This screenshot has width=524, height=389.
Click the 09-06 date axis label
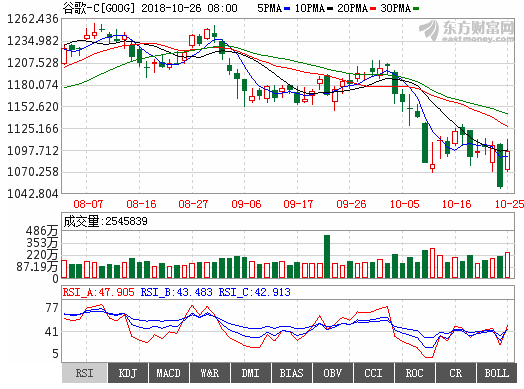tap(246, 204)
